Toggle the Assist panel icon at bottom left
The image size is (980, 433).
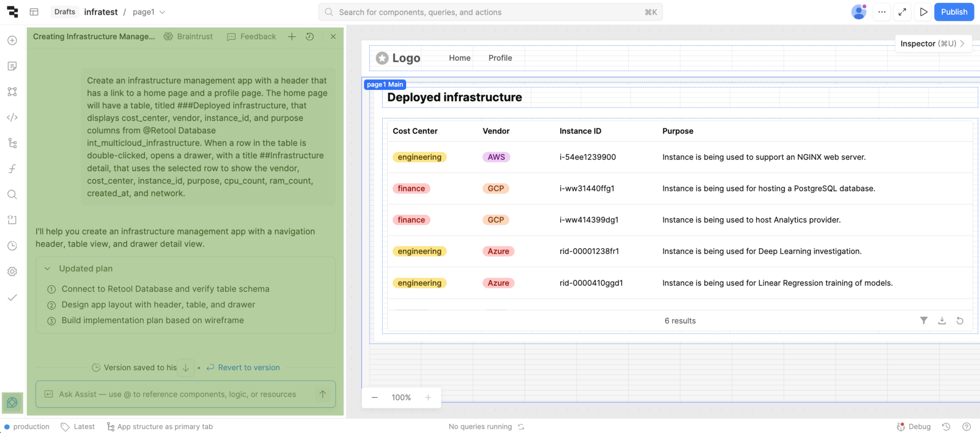point(12,403)
